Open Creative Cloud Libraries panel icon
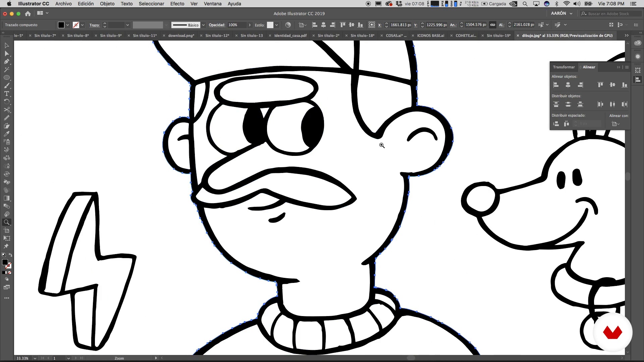 tap(638, 43)
